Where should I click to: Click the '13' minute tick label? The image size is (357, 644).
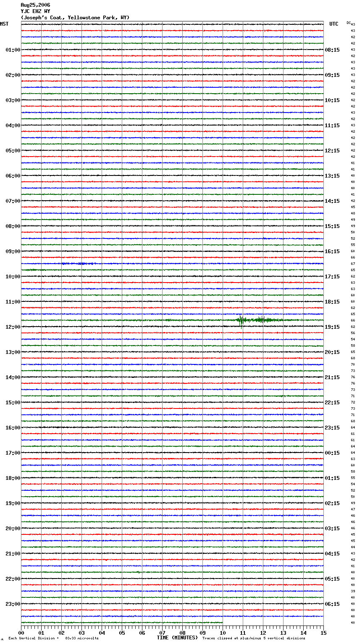click(x=283, y=633)
